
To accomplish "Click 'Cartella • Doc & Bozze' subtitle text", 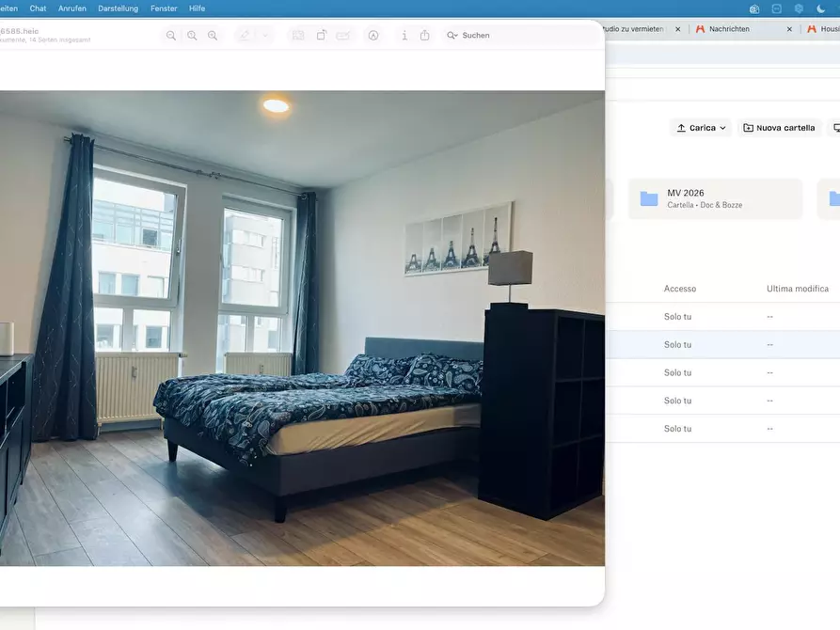I will pyautogui.click(x=705, y=205).
